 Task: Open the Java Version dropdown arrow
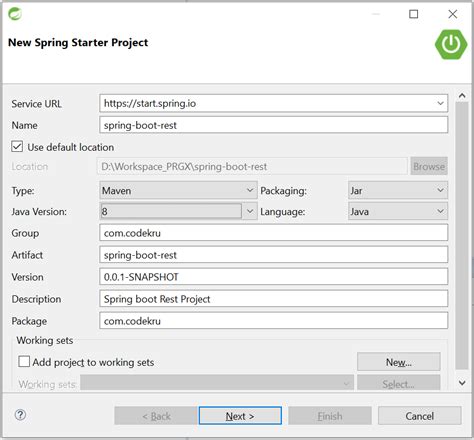tap(250, 211)
